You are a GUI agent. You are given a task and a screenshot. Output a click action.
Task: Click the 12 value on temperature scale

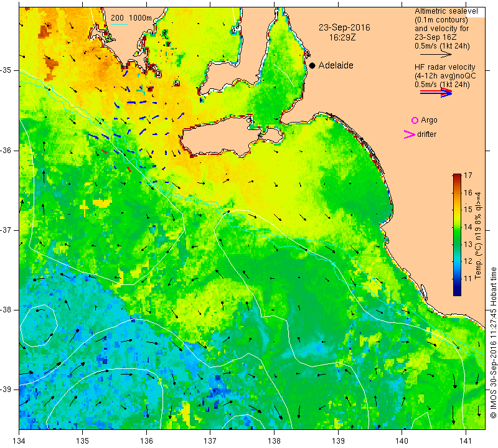click(468, 261)
